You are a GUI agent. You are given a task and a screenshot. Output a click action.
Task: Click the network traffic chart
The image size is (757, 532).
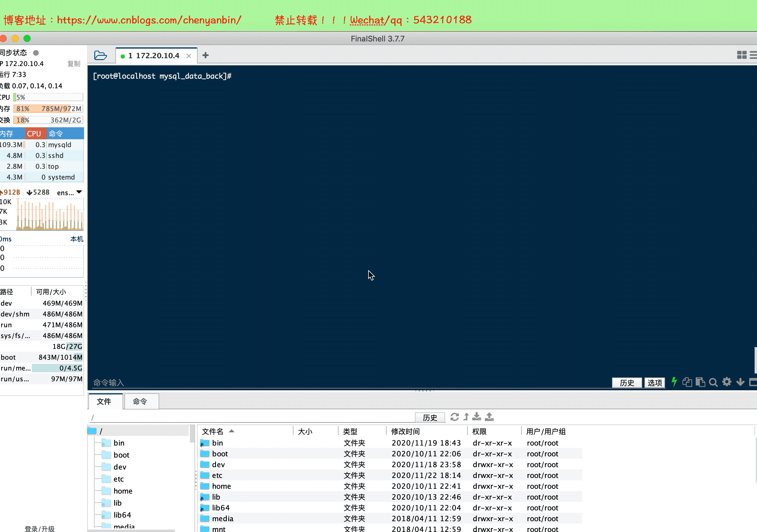pos(50,214)
